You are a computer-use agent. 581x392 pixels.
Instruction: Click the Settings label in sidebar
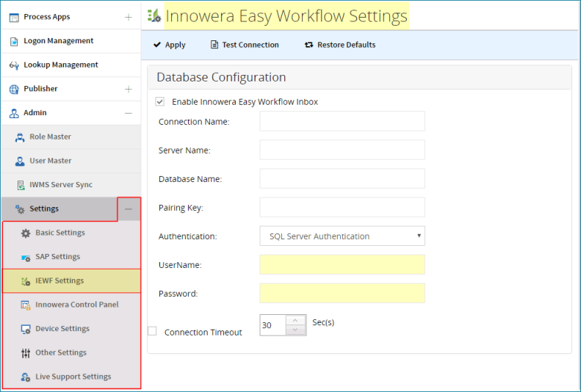44,208
